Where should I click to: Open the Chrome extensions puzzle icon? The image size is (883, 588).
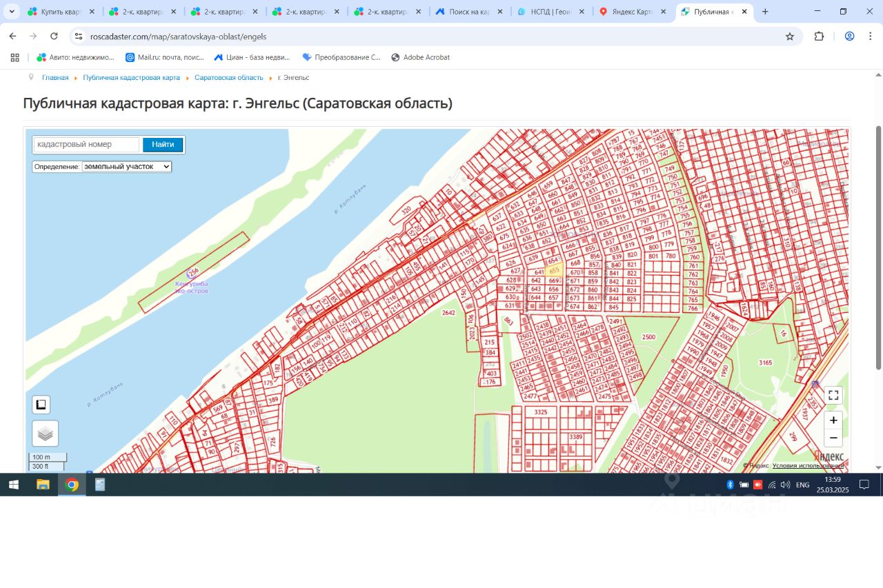point(820,37)
